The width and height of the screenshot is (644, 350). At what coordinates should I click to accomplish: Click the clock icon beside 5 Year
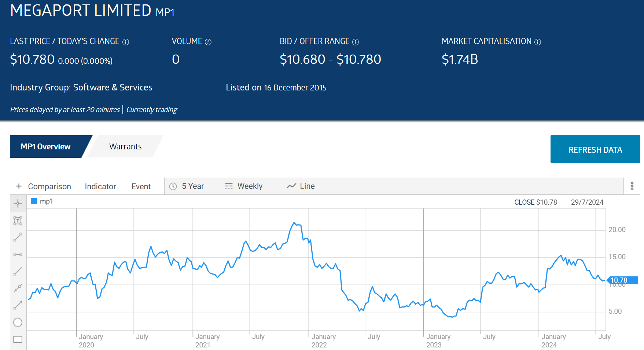pyautogui.click(x=173, y=186)
